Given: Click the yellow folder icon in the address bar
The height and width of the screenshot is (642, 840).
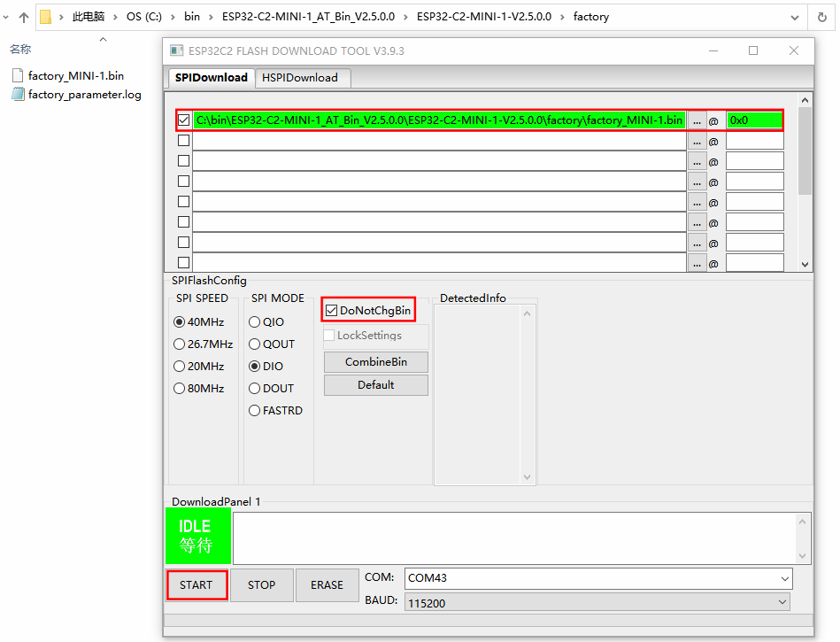Looking at the screenshot, I should tap(47, 16).
